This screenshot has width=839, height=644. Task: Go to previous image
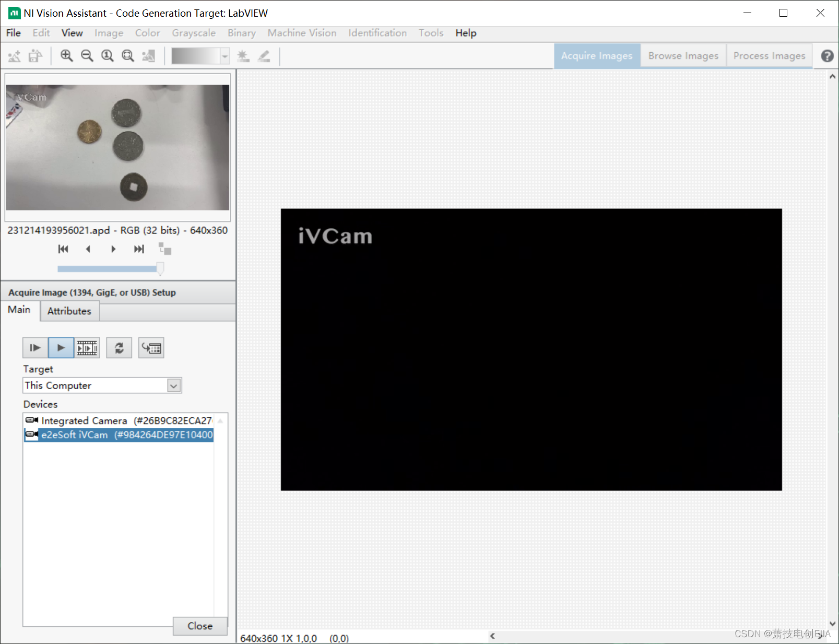tap(88, 249)
